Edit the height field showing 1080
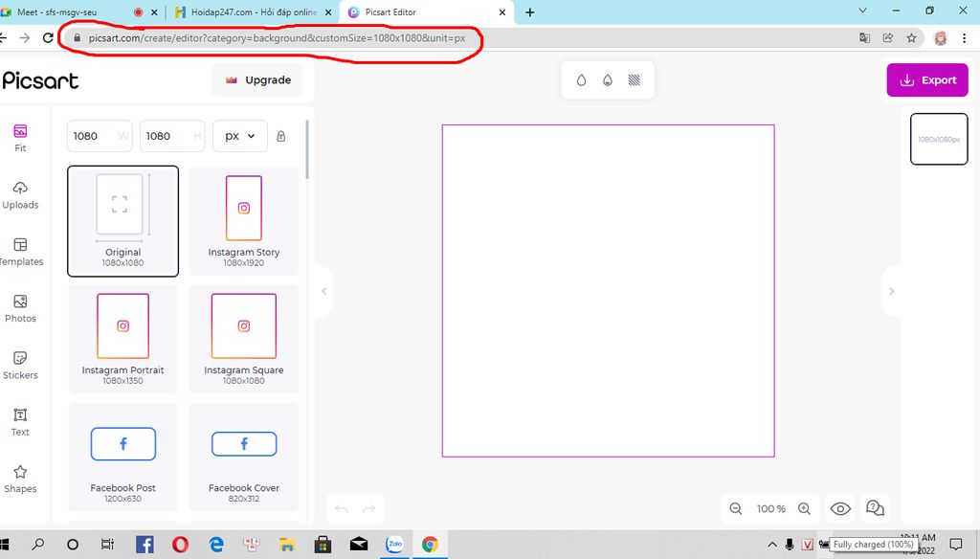 [x=172, y=136]
